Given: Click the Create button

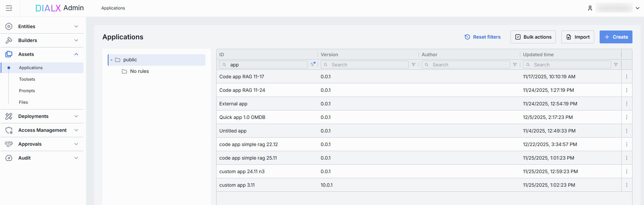Looking at the screenshot, I should 616,37.
